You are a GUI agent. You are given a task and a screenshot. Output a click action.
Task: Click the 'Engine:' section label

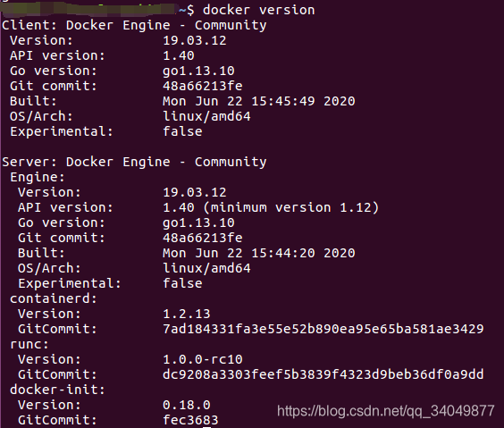(x=38, y=178)
